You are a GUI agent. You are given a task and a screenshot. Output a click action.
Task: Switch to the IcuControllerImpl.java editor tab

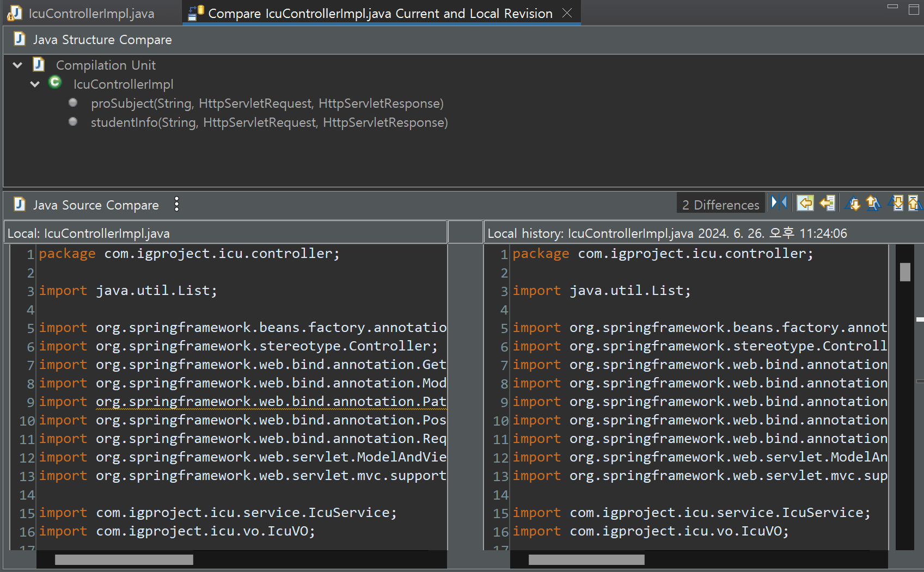click(x=91, y=13)
